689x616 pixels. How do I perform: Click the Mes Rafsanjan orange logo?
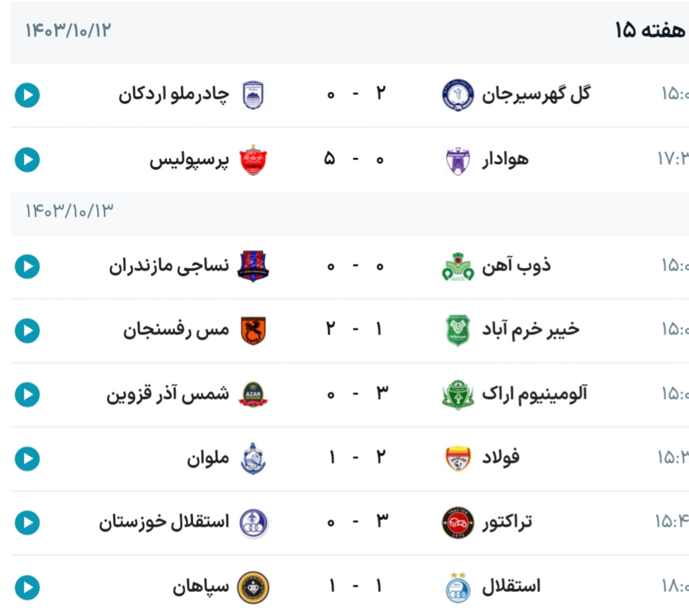pos(252,330)
